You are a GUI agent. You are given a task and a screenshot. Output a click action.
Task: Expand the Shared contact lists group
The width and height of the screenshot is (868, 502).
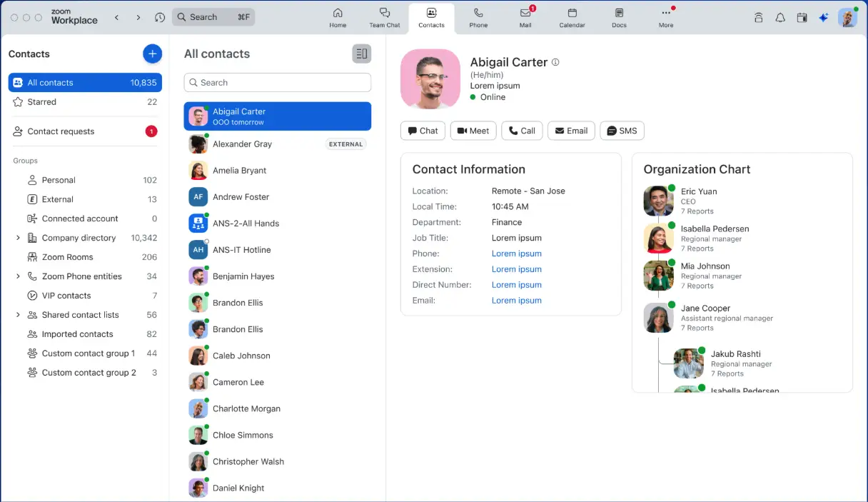click(19, 314)
